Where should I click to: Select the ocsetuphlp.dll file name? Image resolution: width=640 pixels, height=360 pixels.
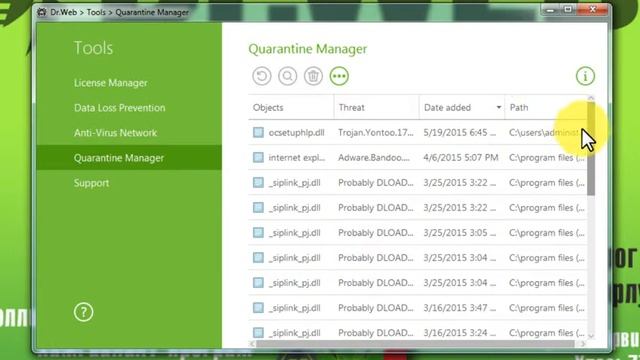click(296, 132)
